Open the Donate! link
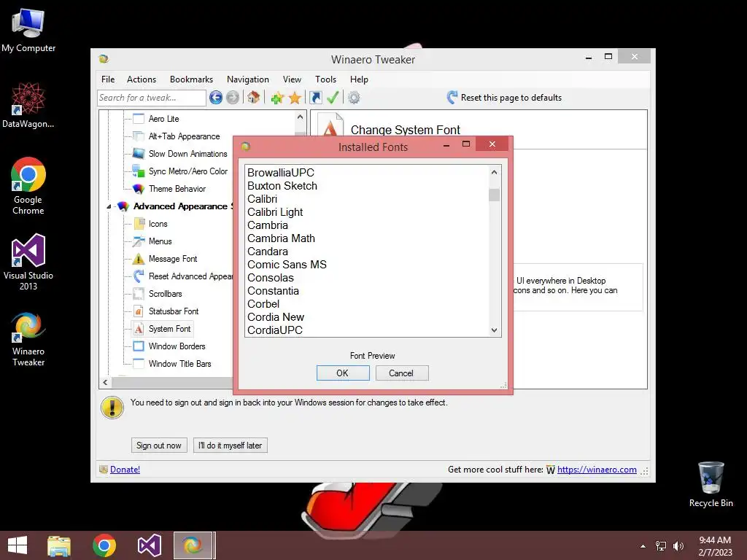 coord(125,470)
